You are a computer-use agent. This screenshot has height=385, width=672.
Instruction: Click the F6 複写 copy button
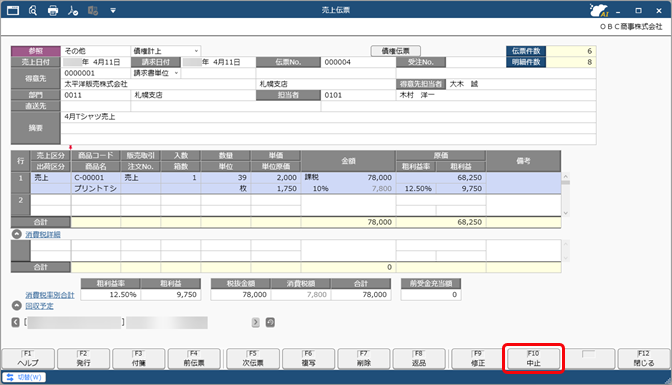pyautogui.click(x=309, y=358)
